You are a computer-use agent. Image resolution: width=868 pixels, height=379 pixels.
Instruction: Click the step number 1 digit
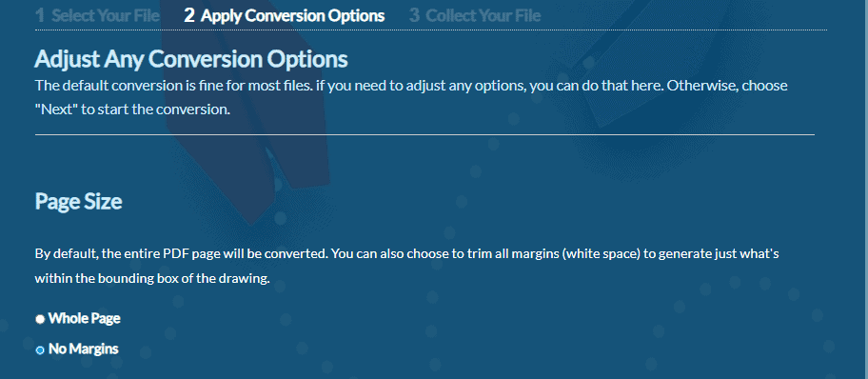[x=39, y=15]
